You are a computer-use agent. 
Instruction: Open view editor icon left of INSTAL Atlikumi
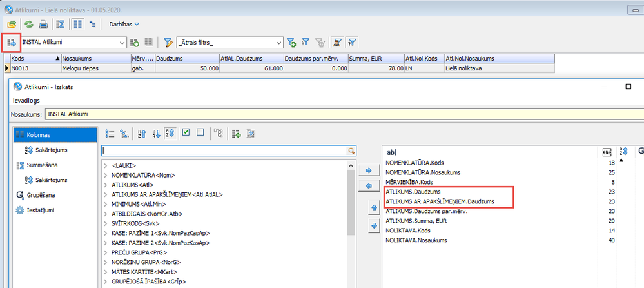(11, 43)
